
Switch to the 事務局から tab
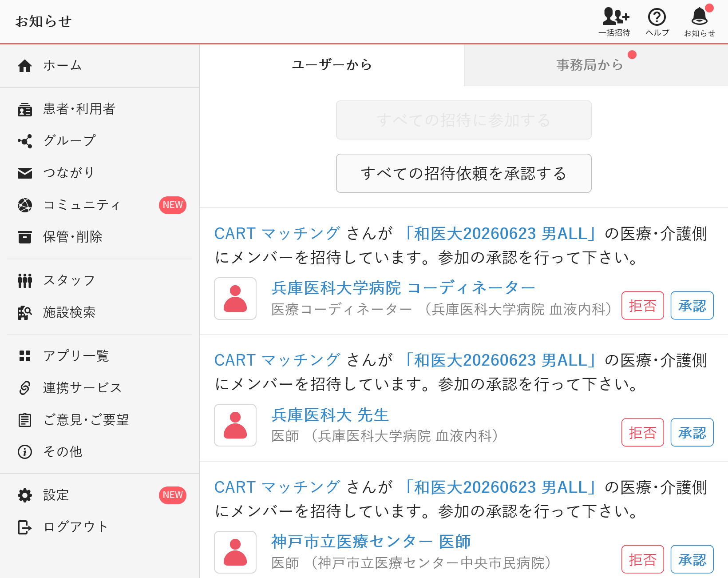point(596,65)
